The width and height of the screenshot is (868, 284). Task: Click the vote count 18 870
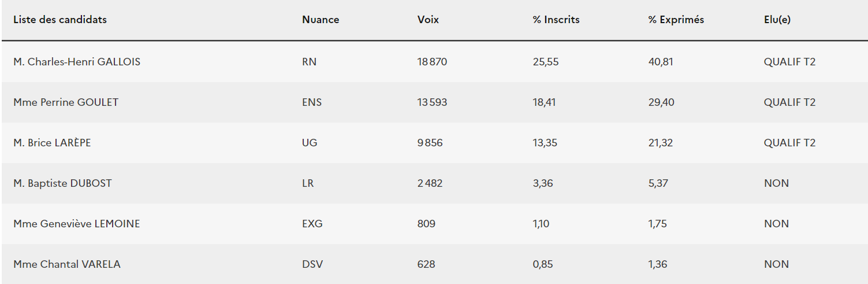pos(432,62)
